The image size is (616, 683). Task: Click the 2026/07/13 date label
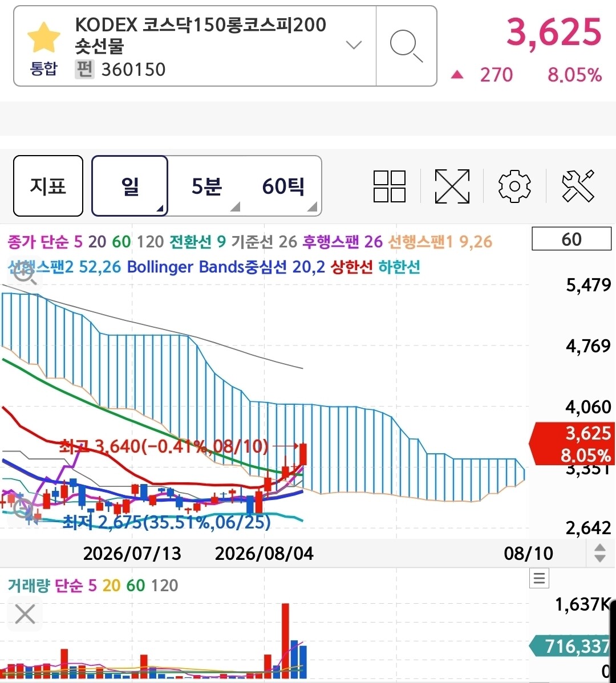point(132,554)
